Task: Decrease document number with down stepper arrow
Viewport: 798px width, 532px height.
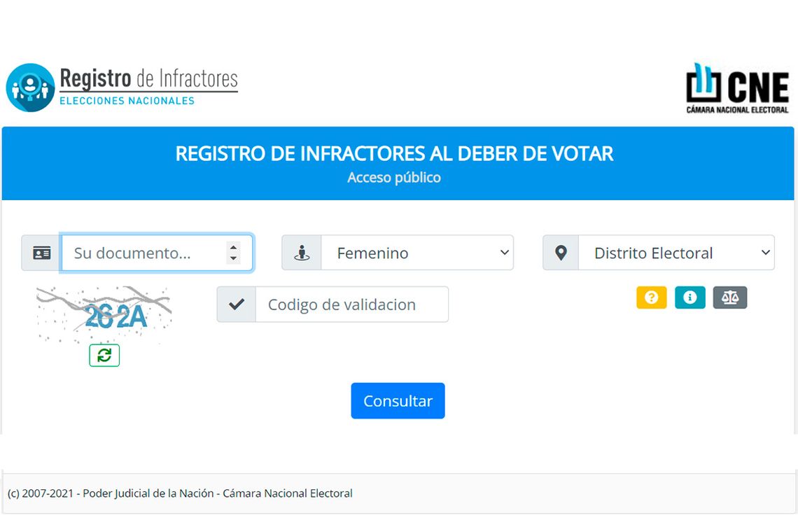Action: (234, 258)
